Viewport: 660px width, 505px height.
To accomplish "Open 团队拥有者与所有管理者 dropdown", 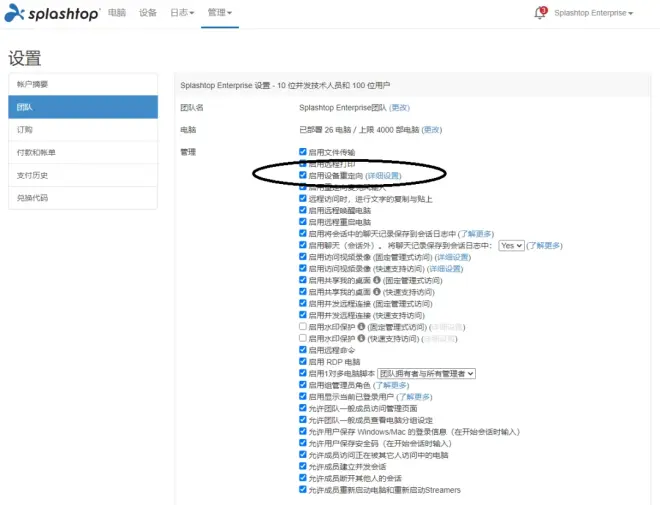I will tap(426, 373).
